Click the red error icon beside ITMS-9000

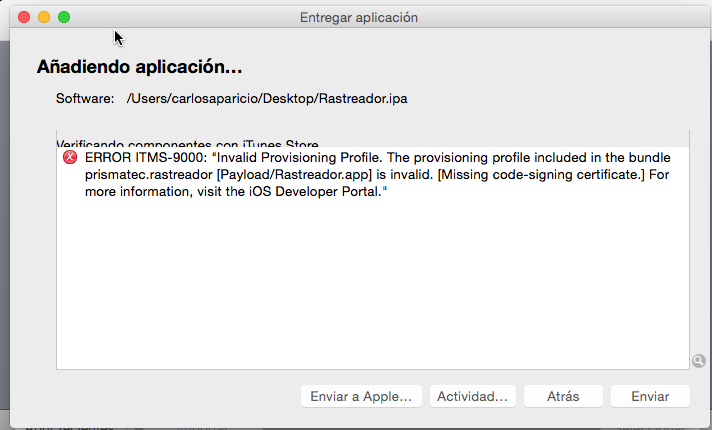tap(69, 158)
